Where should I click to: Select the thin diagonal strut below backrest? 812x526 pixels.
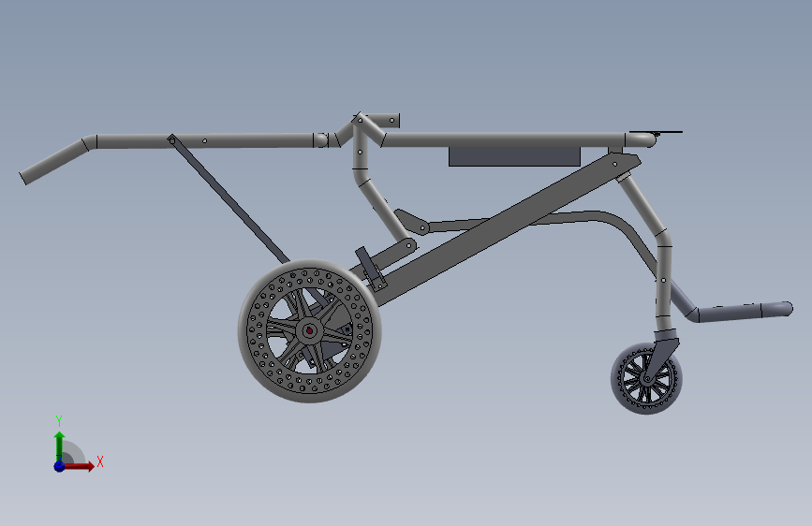(x=228, y=199)
